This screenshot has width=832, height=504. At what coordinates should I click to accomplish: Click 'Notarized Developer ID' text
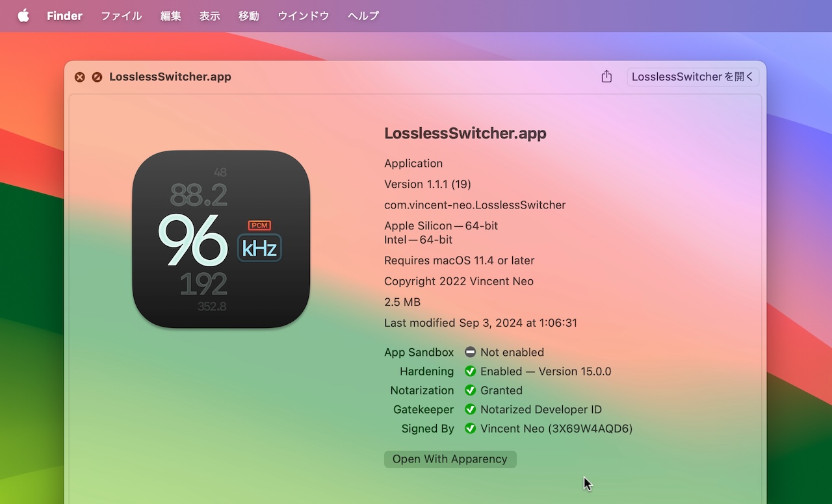click(541, 409)
